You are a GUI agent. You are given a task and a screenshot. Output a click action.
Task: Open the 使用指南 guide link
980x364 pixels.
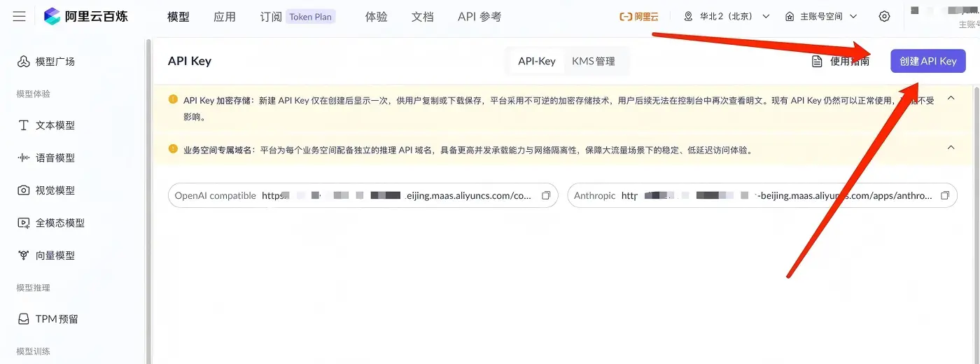(x=840, y=61)
